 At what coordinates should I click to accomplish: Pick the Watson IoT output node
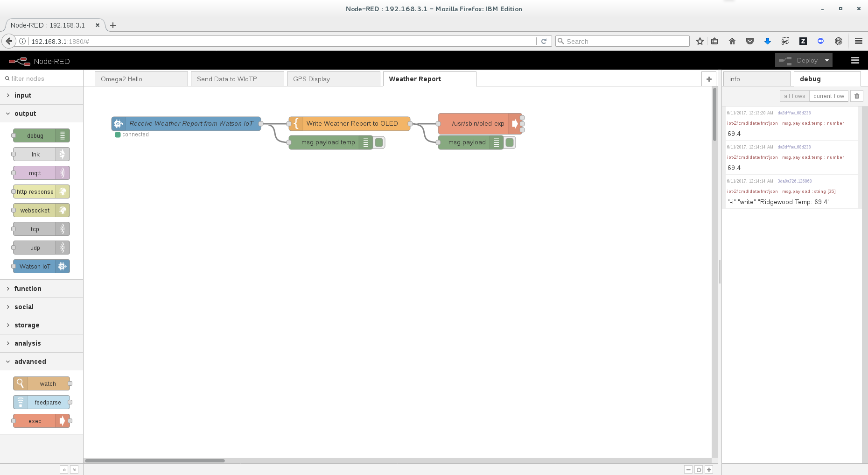tap(42, 266)
